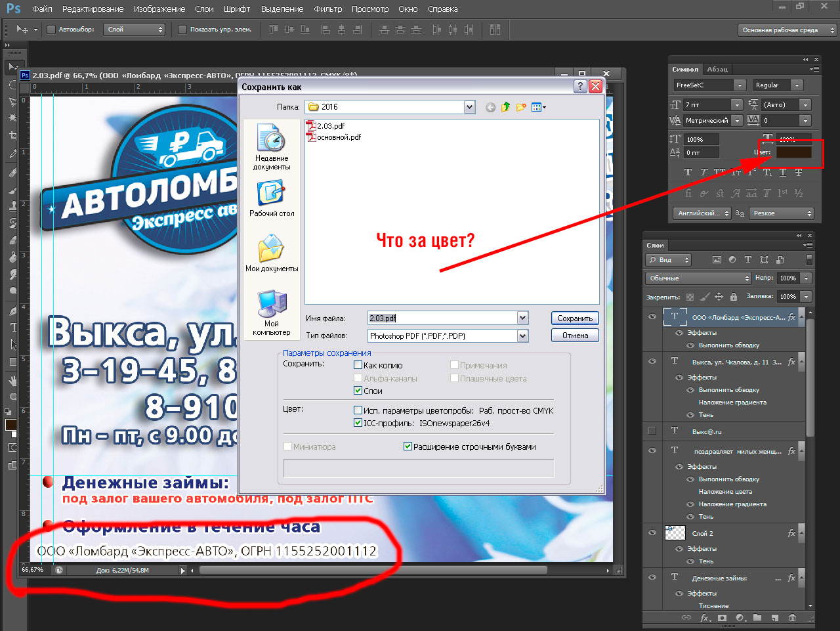
Task: Lock transparent pixels of the layer
Action: coord(690,297)
